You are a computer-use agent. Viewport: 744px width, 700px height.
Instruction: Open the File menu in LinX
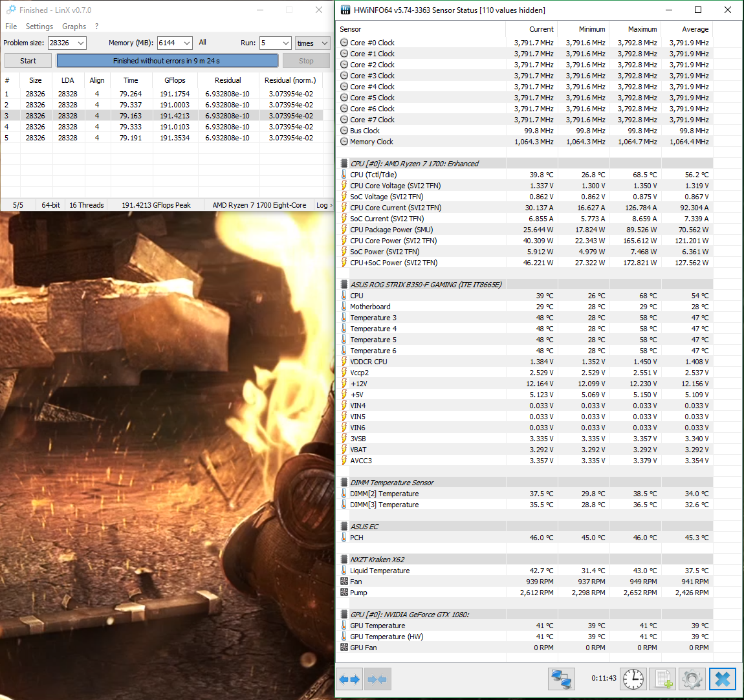[11, 27]
